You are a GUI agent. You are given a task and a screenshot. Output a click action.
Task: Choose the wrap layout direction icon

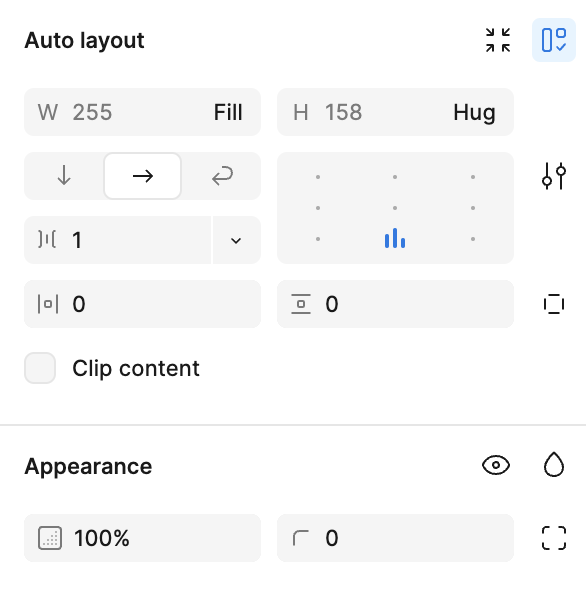pos(222,176)
